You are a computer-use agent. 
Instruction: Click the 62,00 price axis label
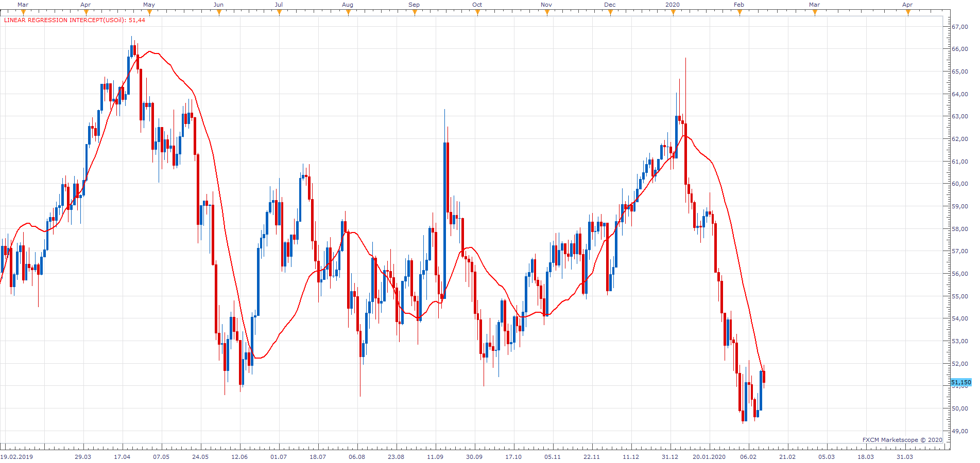tap(960, 139)
